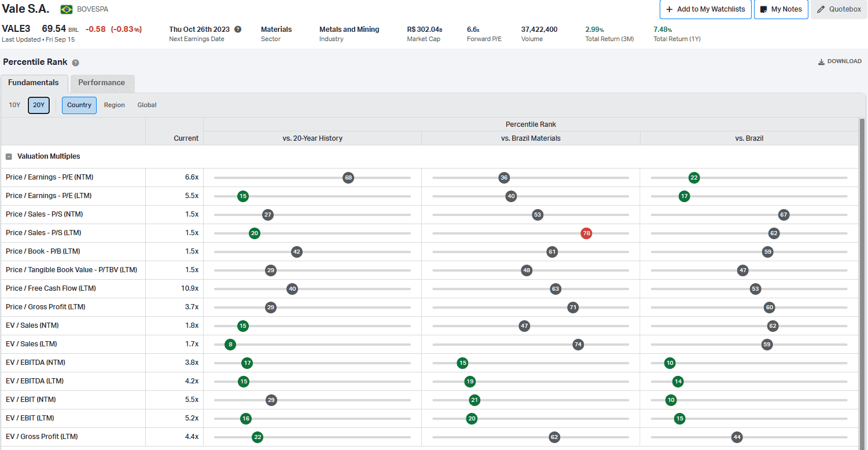Download the percentile rank data

(x=840, y=61)
